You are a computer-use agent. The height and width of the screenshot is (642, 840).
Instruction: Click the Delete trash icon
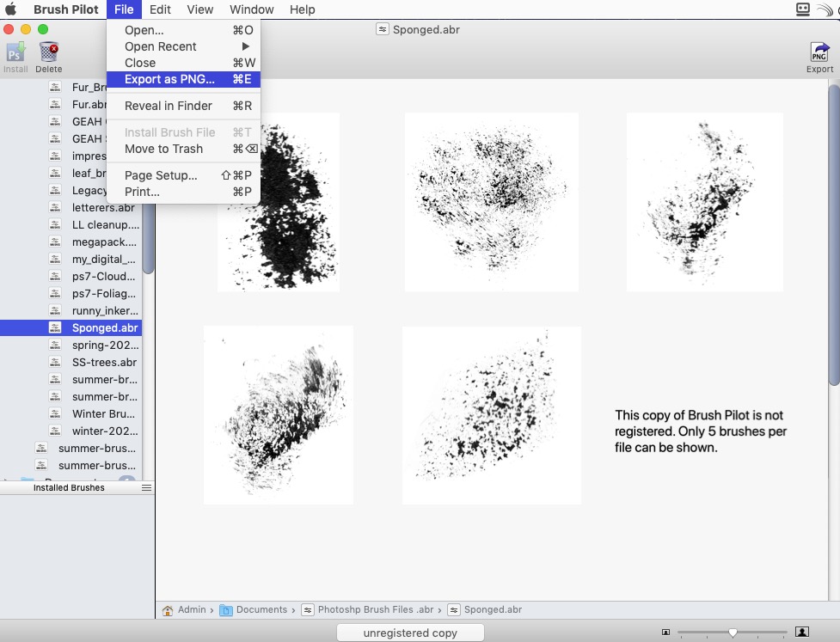point(49,52)
